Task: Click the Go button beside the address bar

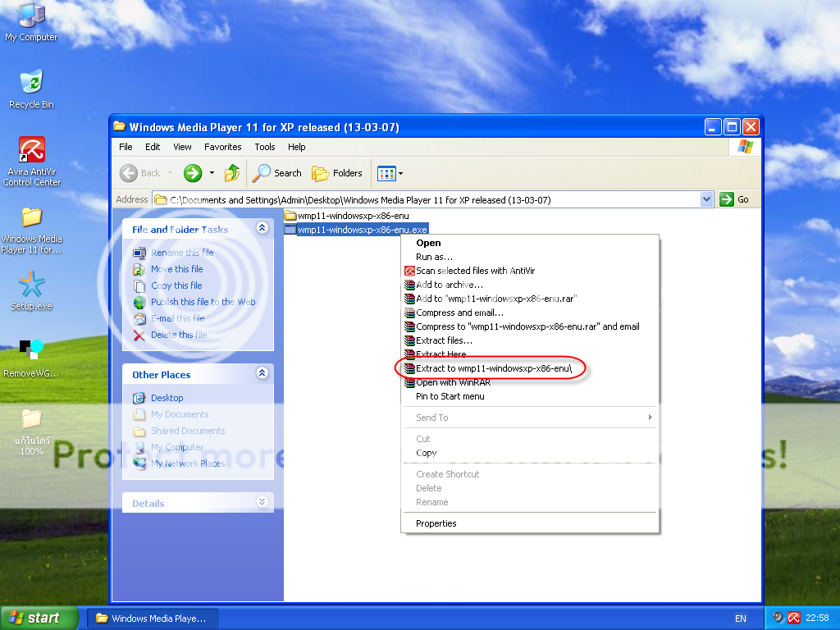Action: click(734, 200)
